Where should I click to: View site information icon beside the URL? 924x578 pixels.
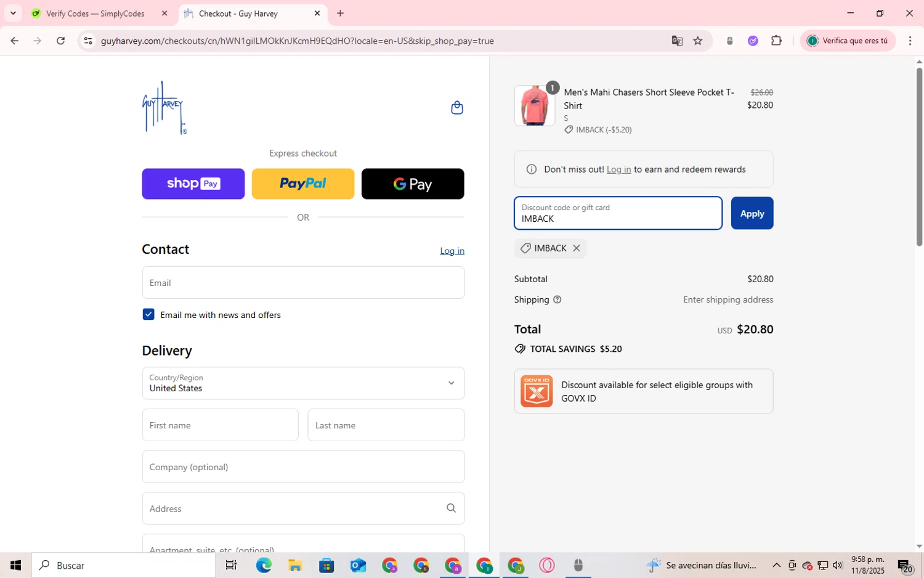[88, 41]
